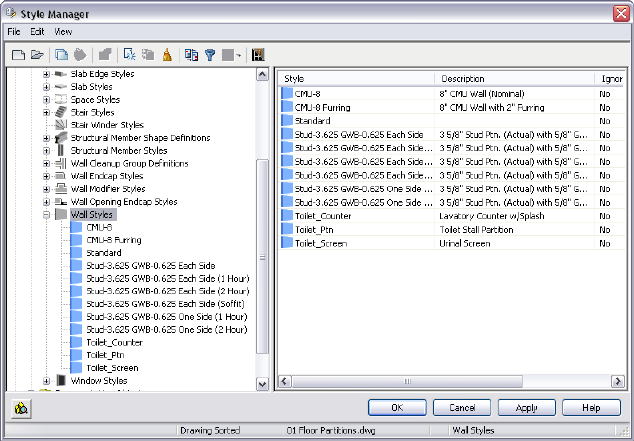Click the Purge Styles broom icon

coord(167,55)
